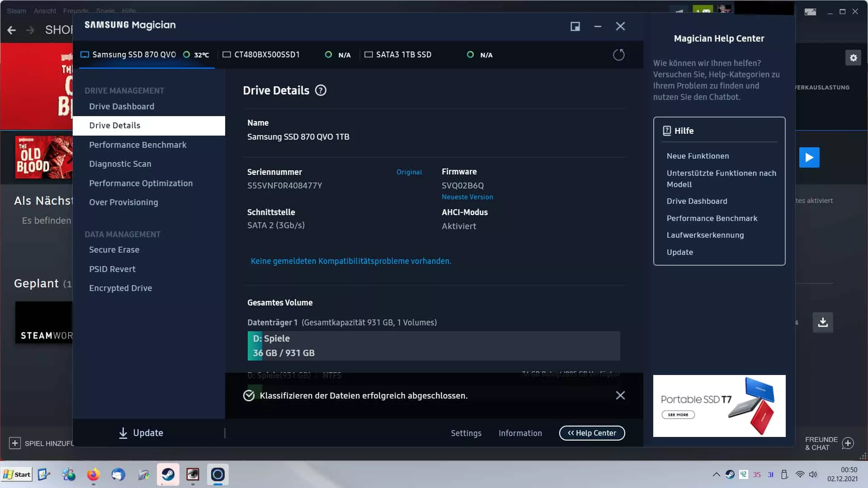The width and height of the screenshot is (868, 488).
Task: Open Update help topic
Action: click(x=679, y=252)
